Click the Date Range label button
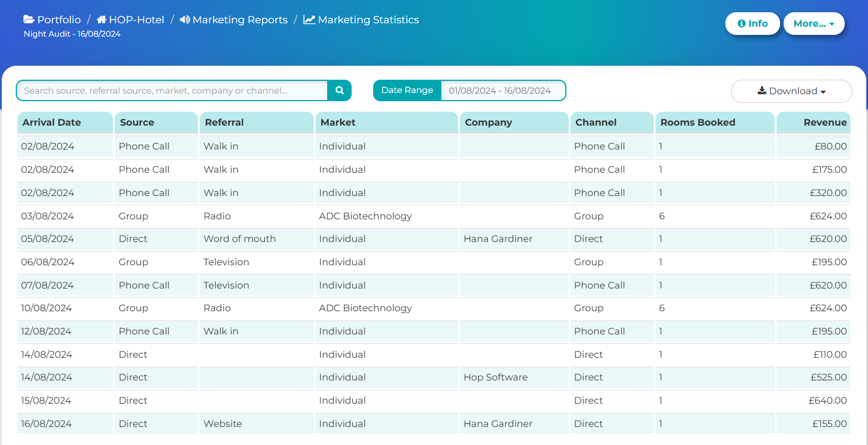Viewport: 868px width, 445px height. point(407,91)
